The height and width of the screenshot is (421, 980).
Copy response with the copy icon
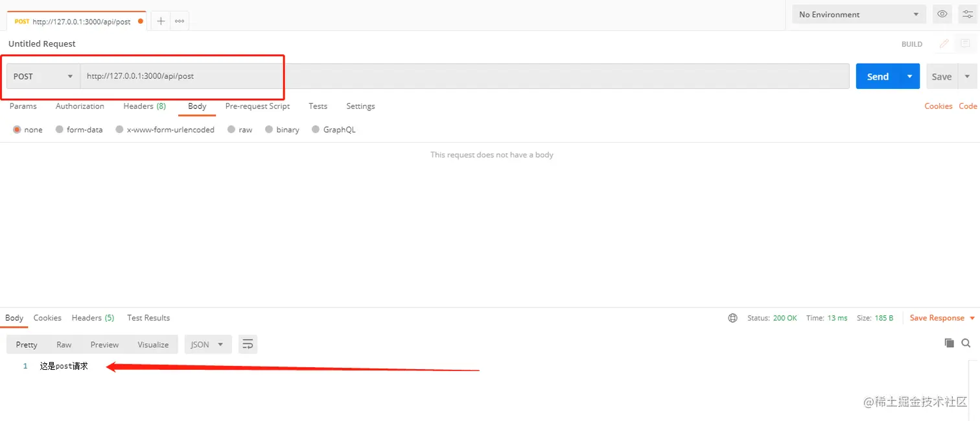tap(950, 343)
